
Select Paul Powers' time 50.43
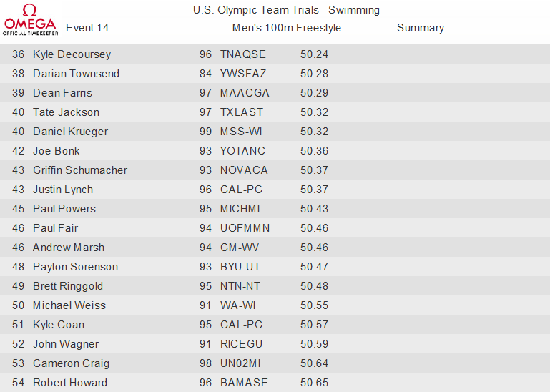coord(314,208)
